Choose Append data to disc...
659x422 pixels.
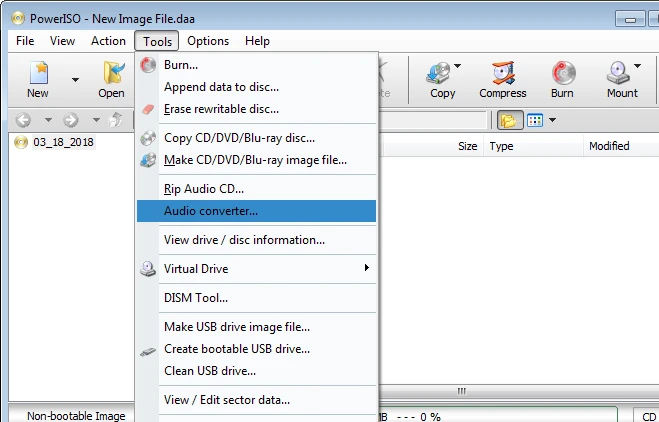tap(256, 87)
